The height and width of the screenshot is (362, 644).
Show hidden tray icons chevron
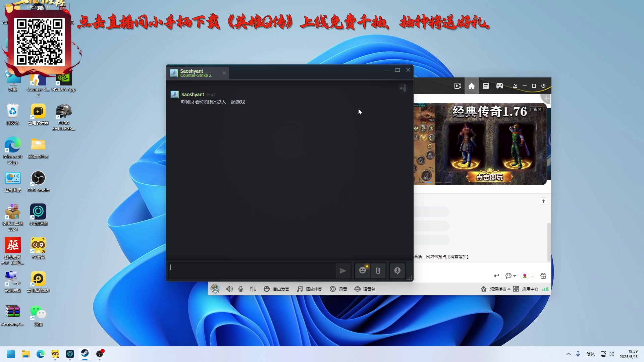click(x=568, y=354)
